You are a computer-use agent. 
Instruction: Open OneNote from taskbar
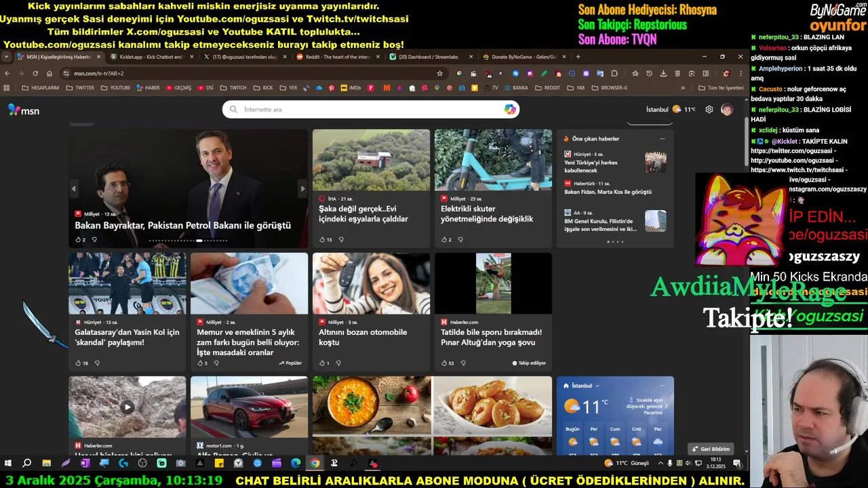point(85,464)
